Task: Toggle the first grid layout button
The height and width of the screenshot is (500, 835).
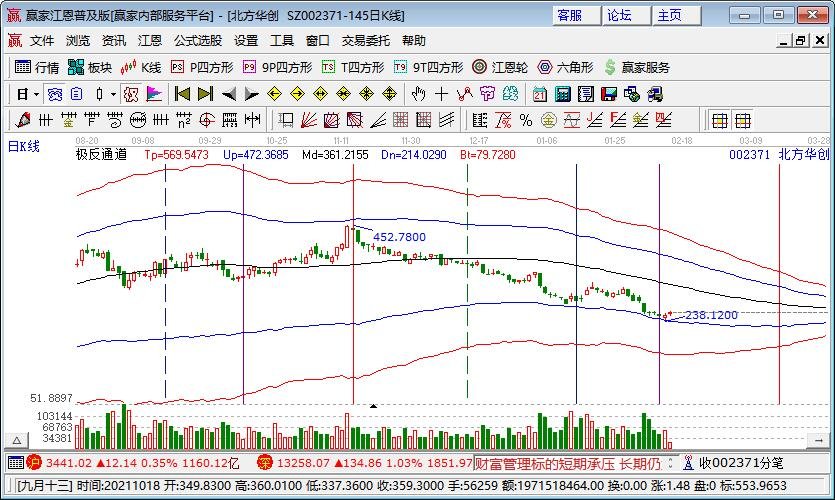Action: [719, 121]
